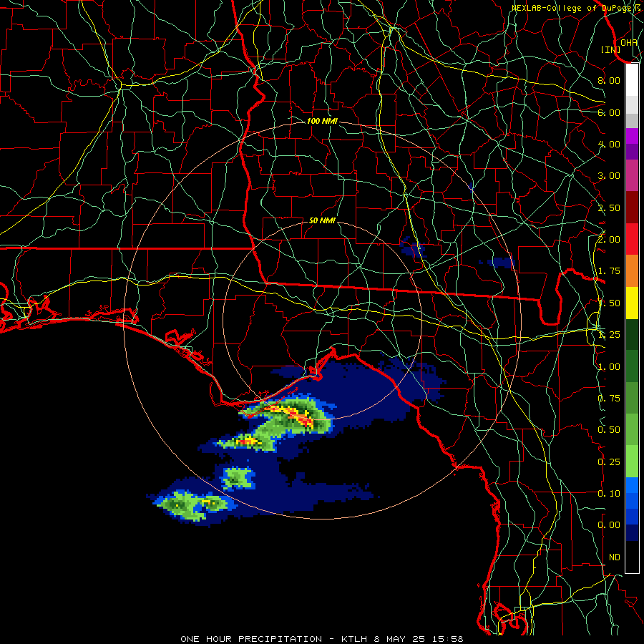644x644 pixels.
Task: Click the 8.00 legend value
Action: tap(609, 80)
